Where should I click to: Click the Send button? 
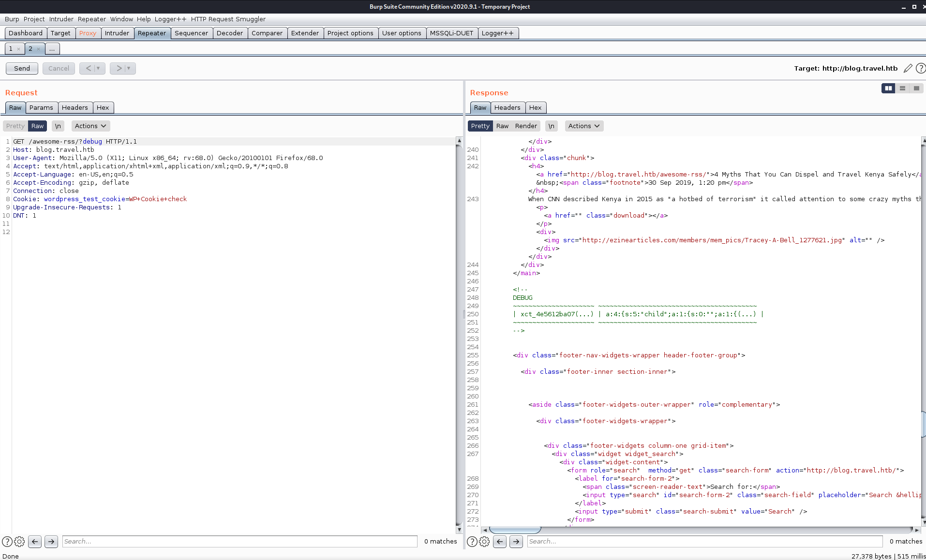[x=22, y=68]
